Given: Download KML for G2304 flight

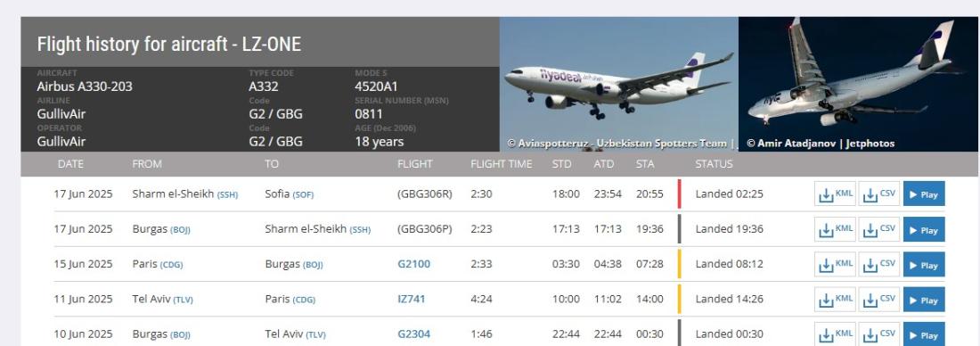Looking at the screenshot, I should (x=835, y=334).
